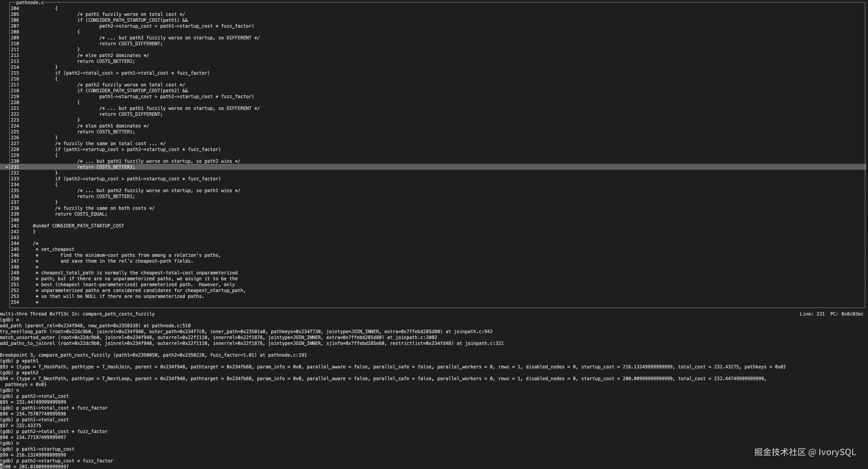Click the Line: 231 status indicator
The width and height of the screenshot is (868, 469).
pos(812,314)
